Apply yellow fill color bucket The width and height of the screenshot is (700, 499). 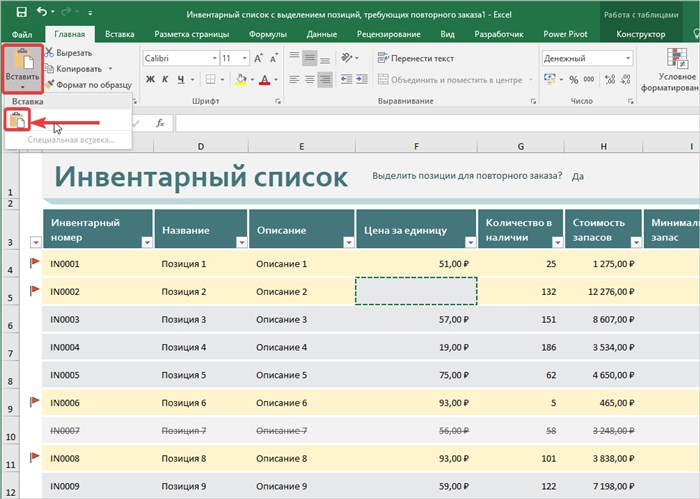point(241,79)
